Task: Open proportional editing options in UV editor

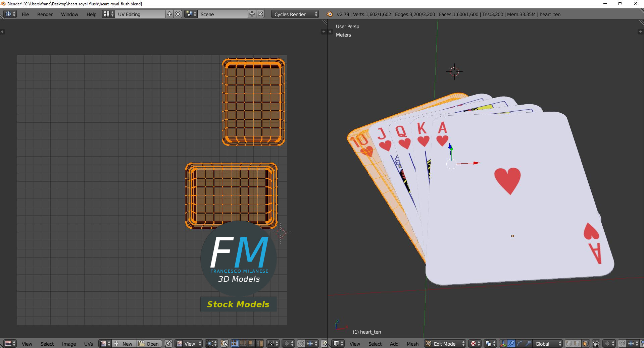Action: pyautogui.click(x=288, y=344)
